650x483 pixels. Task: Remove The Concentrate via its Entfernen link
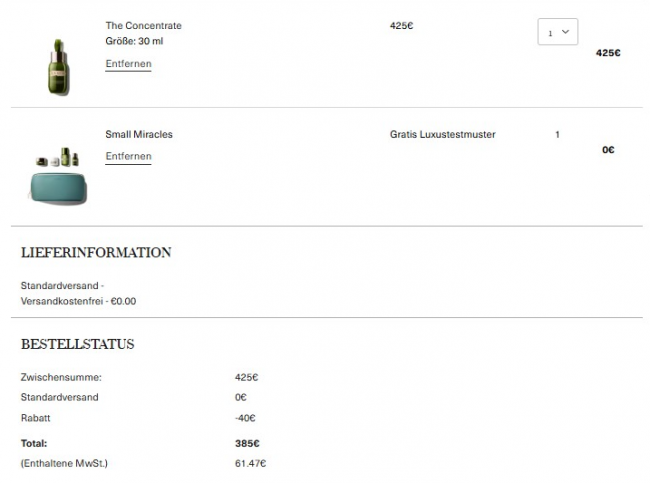tap(128, 64)
